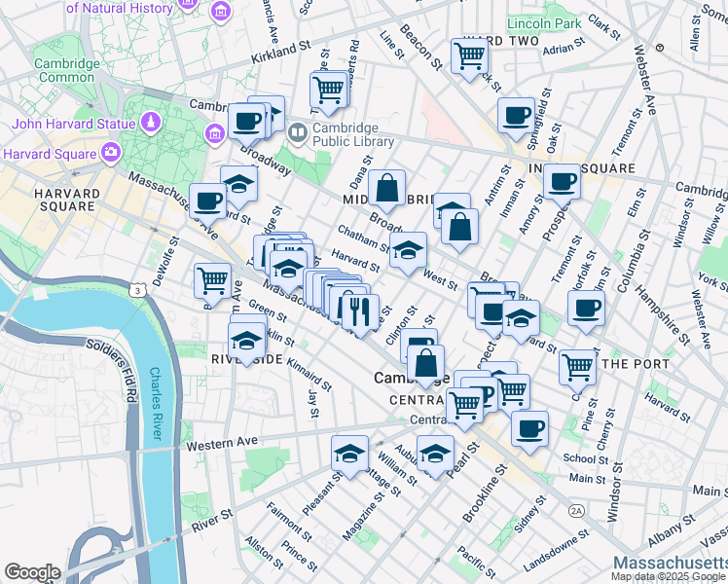Click the graduation cap marker above Broadway near Harvard Yard

coord(238,187)
